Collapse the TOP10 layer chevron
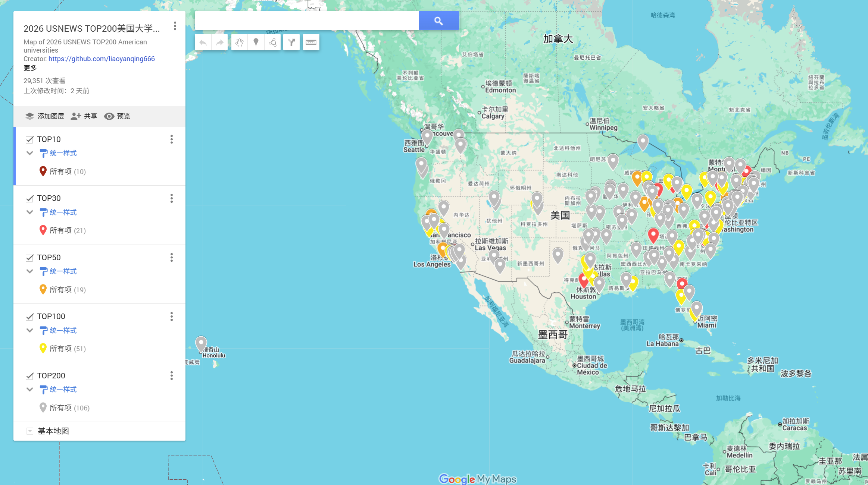Screen dimensions: 868x485 (x=30, y=153)
